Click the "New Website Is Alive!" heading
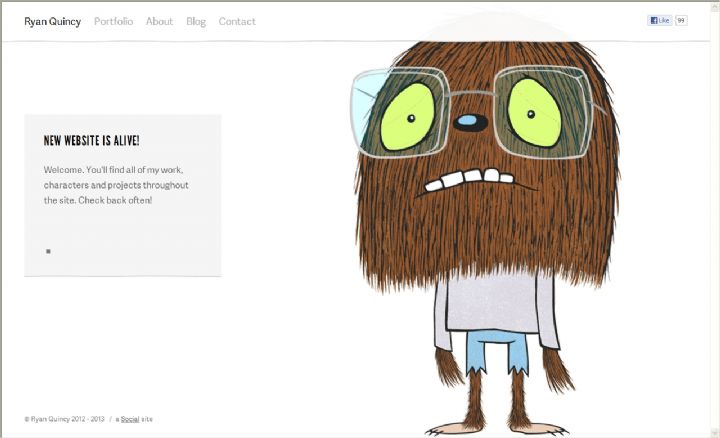The image size is (720, 438). click(x=92, y=141)
